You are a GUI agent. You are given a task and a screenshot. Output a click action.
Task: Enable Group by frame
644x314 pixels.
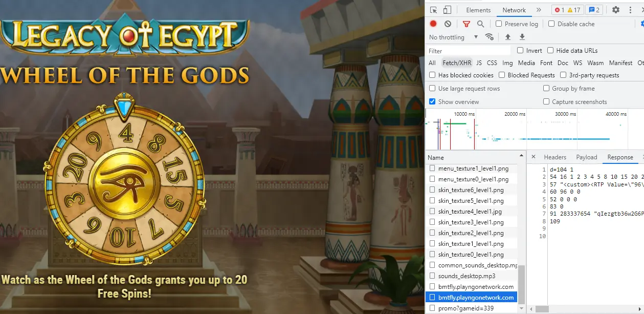[x=546, y=88]
